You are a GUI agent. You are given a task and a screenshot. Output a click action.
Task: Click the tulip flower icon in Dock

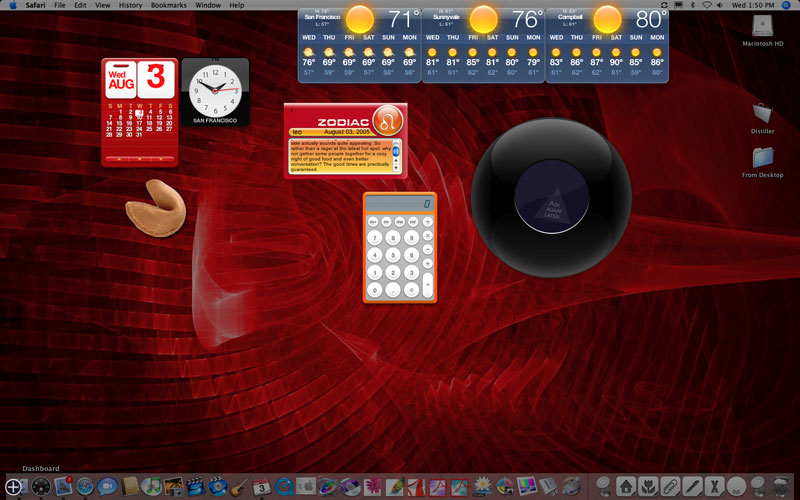pyautogui.click(x=648, y=486)
